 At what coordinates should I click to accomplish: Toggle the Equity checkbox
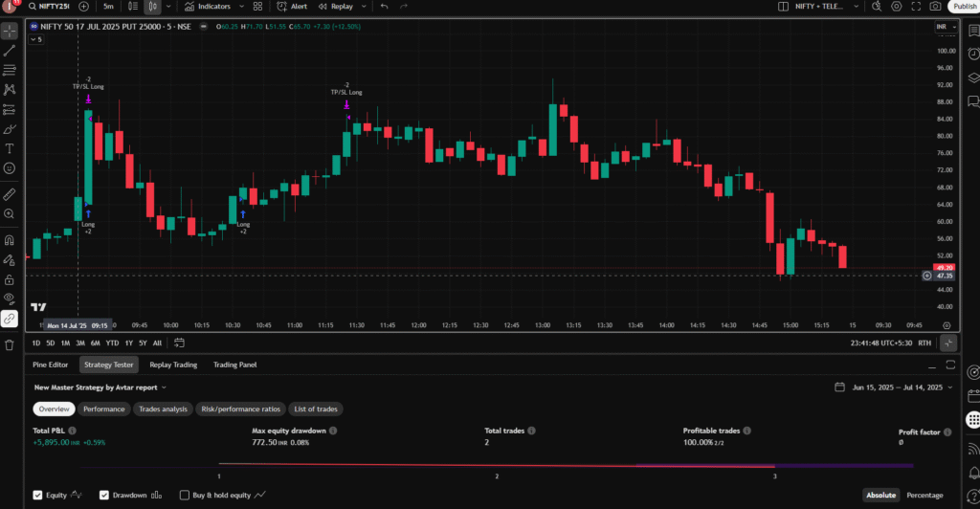coord(37,496)
